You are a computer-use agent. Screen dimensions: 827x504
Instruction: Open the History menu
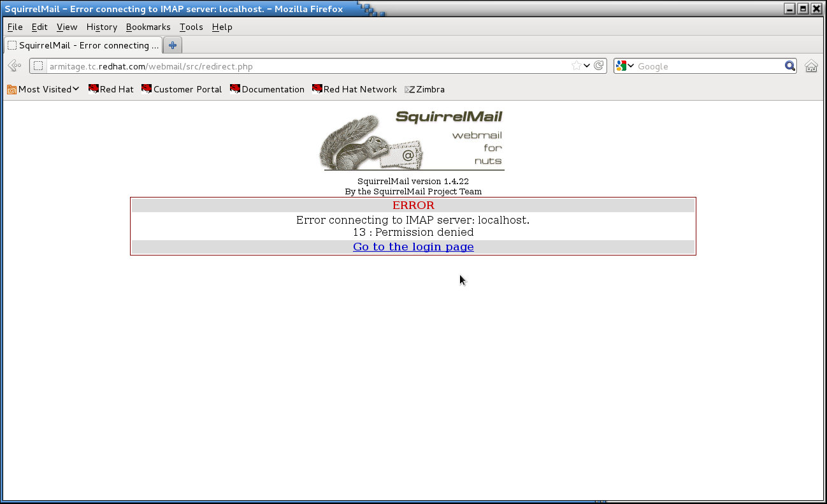(x=102, y=27)
